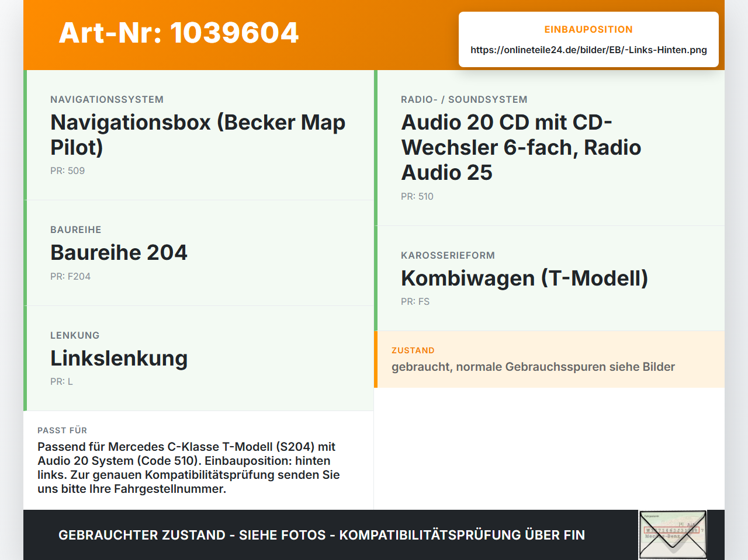Click the PR: 509 code
The width and height of the screenshot is (748, 560).
click(x=68, y=171)
